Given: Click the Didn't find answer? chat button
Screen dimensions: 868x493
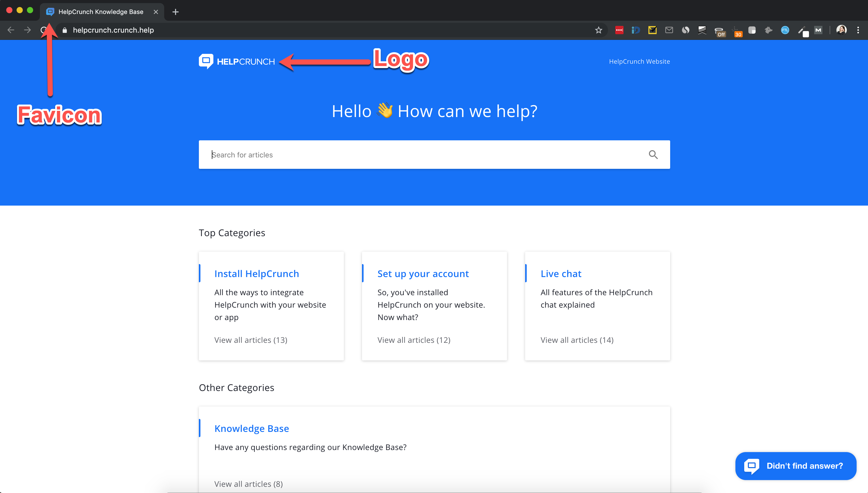Looking at the screenshot, I should [795, 466].
